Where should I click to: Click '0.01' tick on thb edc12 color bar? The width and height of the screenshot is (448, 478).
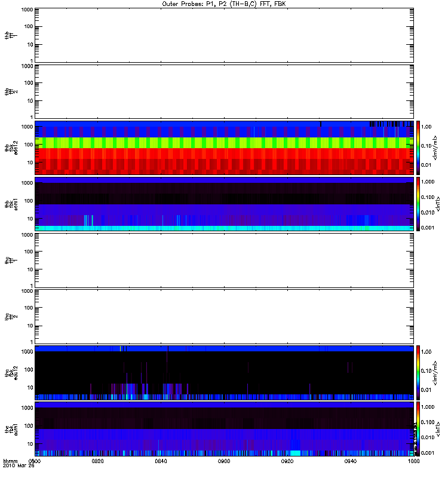426,165
